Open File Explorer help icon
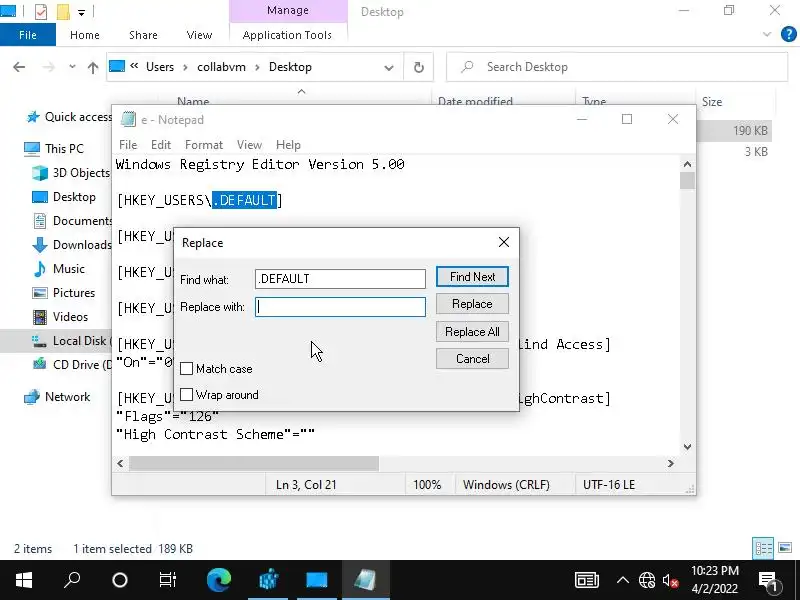 point(788,34)
